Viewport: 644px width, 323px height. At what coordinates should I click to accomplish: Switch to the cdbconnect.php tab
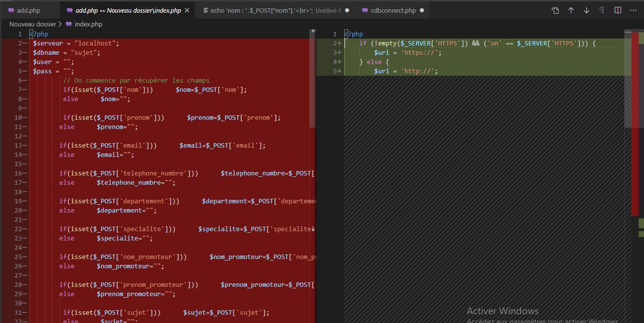point(393,10)
